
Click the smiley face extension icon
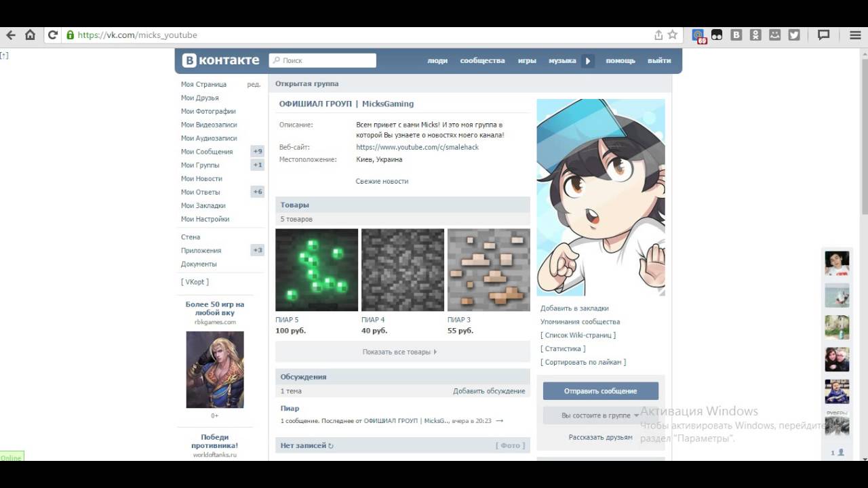[775, 35]
